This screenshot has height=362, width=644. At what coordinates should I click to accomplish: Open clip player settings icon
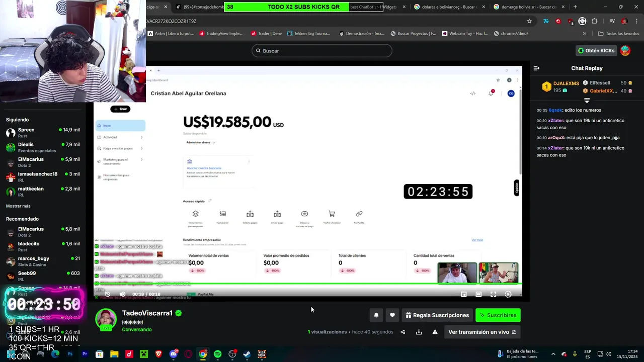508,294
